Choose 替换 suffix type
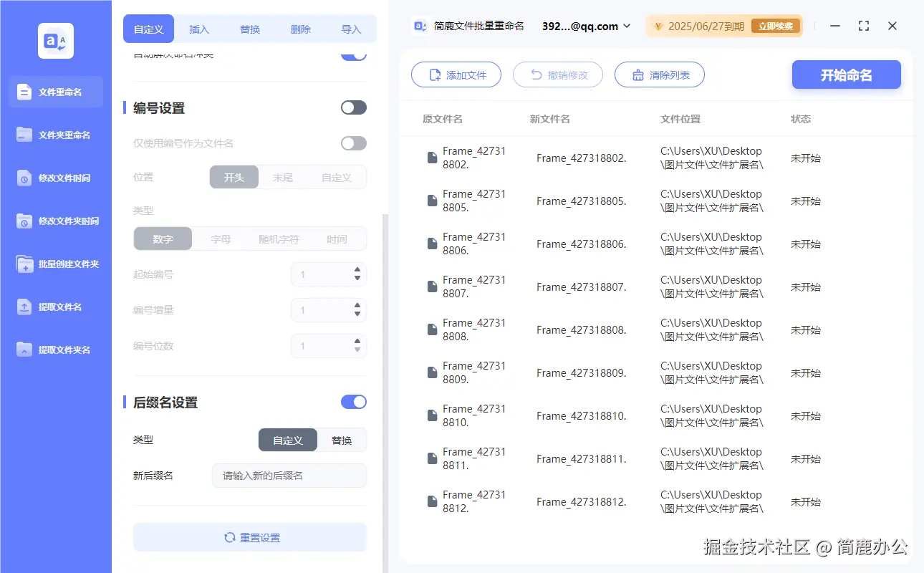 point(342,440)
